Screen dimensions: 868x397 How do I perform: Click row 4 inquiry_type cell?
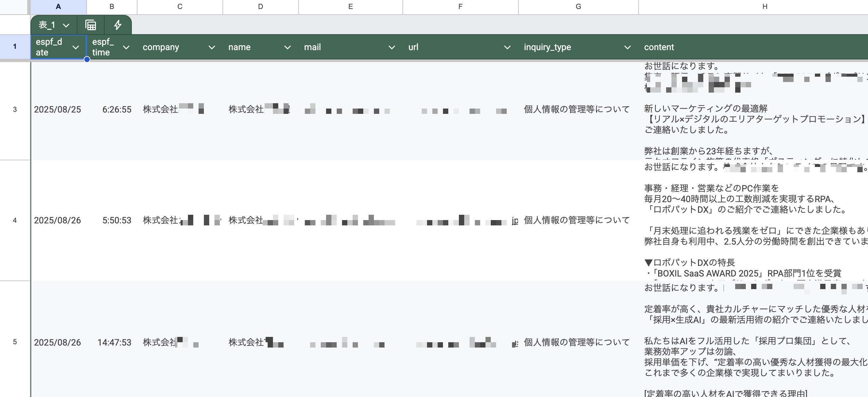click(x=576, y=220)
